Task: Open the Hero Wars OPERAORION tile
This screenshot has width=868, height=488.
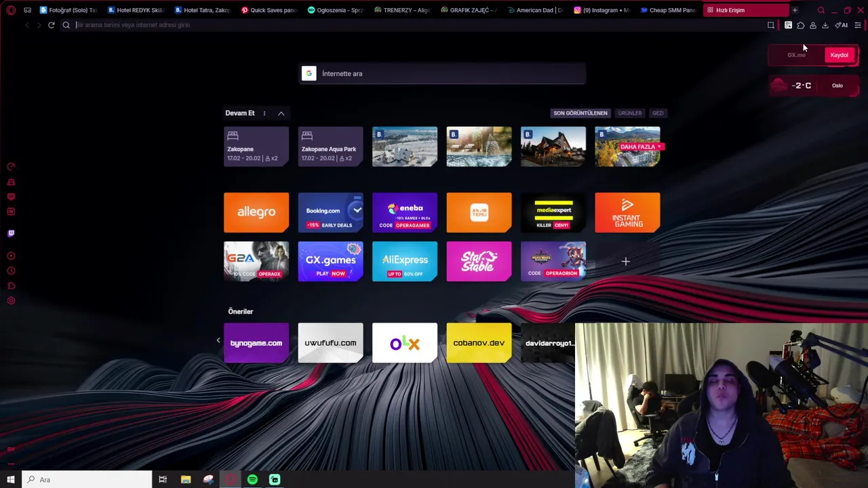Action: (x=553, y=261)
